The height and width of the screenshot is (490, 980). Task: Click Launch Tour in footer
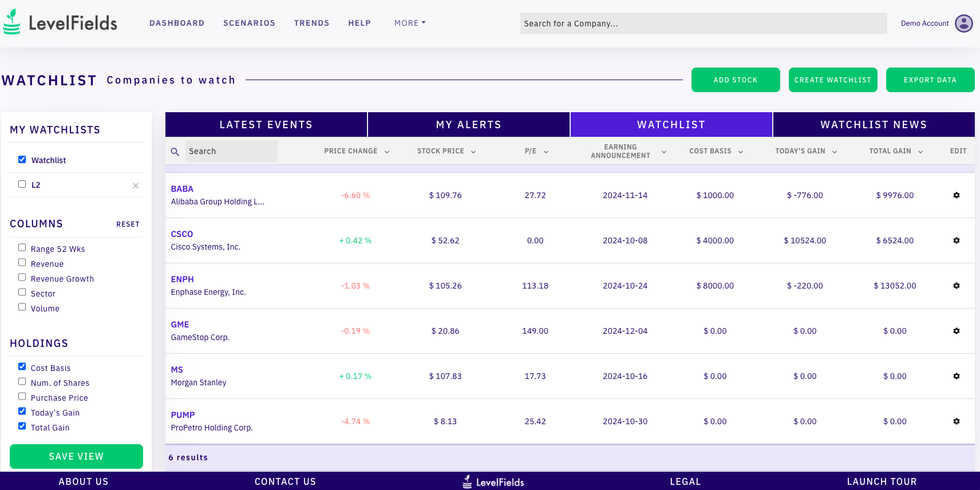click(x=882, y=482)
